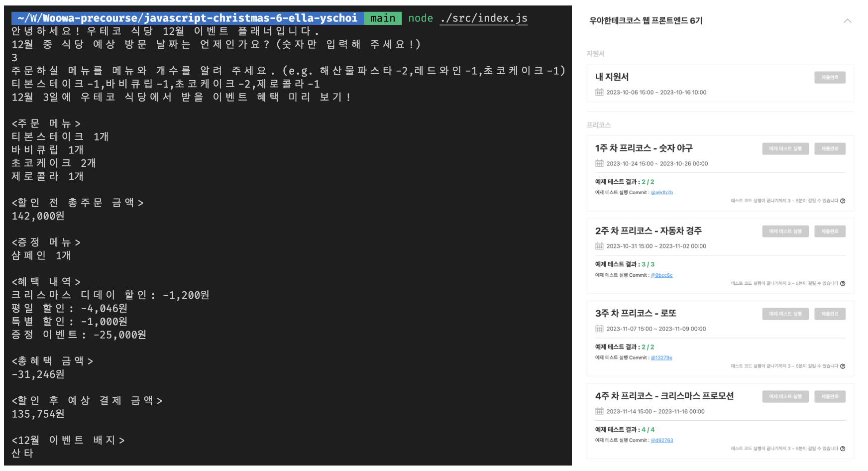Click the <12월 이벤트 배지> heading
The image size is (868, 471).
tap(68, 441)
